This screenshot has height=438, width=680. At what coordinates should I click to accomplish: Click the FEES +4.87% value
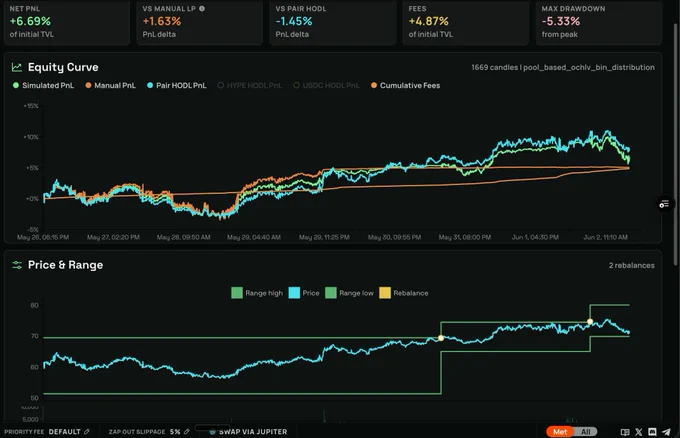(x=428, y=21)
